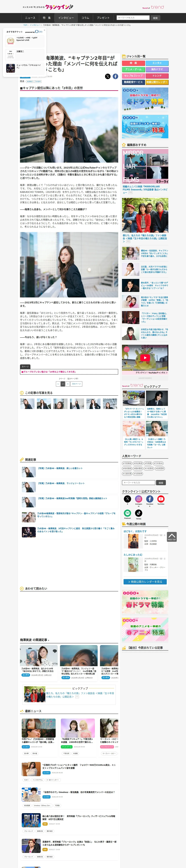186x868 pixels.
Task: Open ランジェリーカット related article
Action: (61, 483)
